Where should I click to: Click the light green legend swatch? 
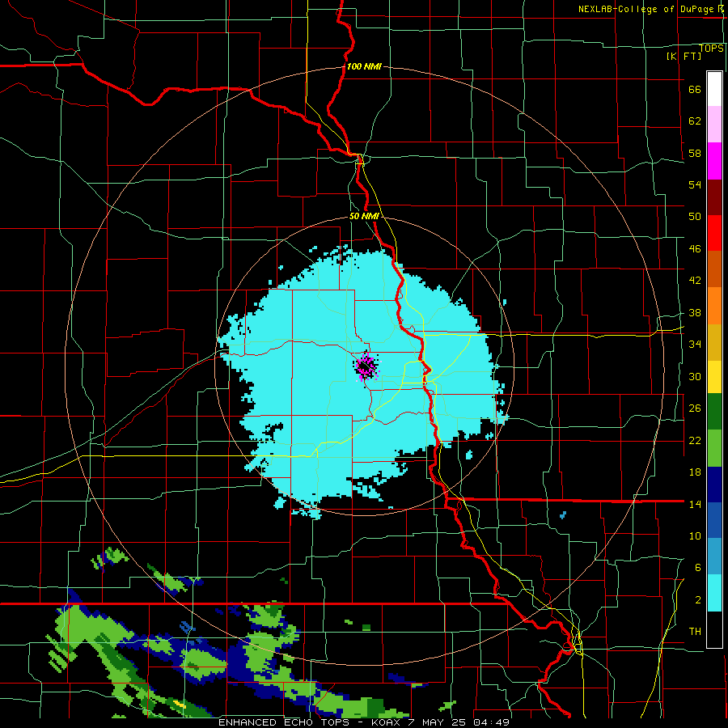pos(714,448)
